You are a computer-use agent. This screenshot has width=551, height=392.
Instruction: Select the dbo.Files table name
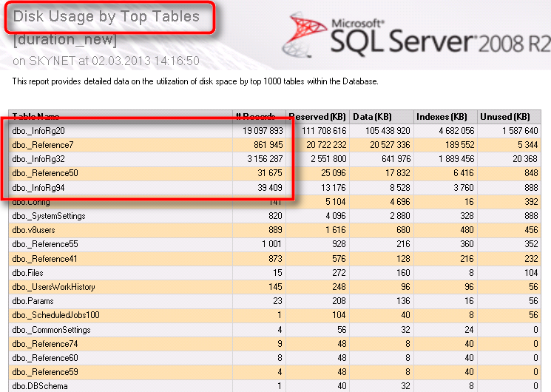pos(28,273)
